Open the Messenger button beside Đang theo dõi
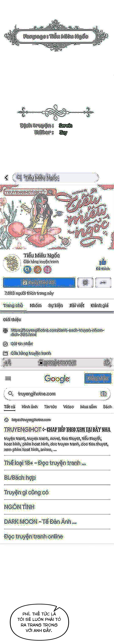The image size is (114, 644). point(85,283)
